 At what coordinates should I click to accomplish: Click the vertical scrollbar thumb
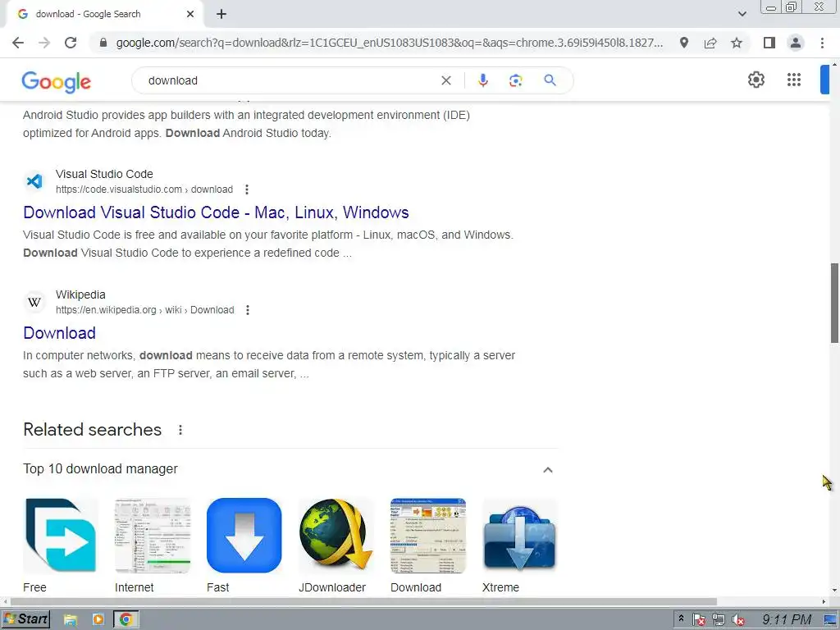point(834,303)
